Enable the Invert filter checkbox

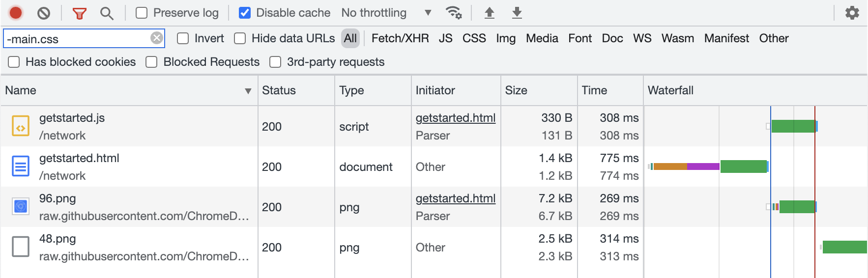tap(183, 38)
